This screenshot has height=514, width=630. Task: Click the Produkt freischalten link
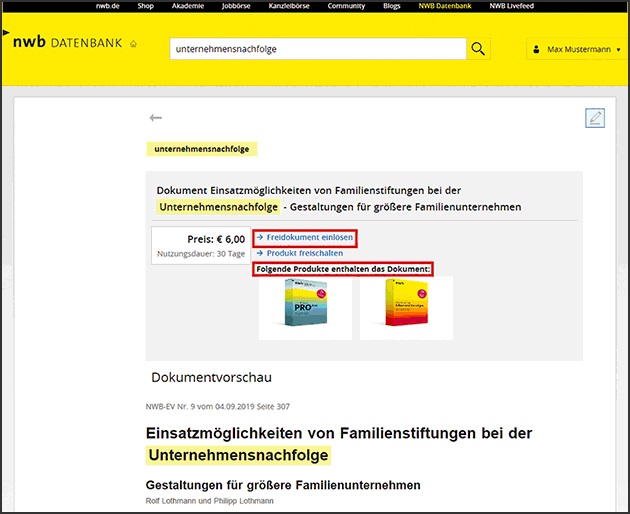[304, 254]
